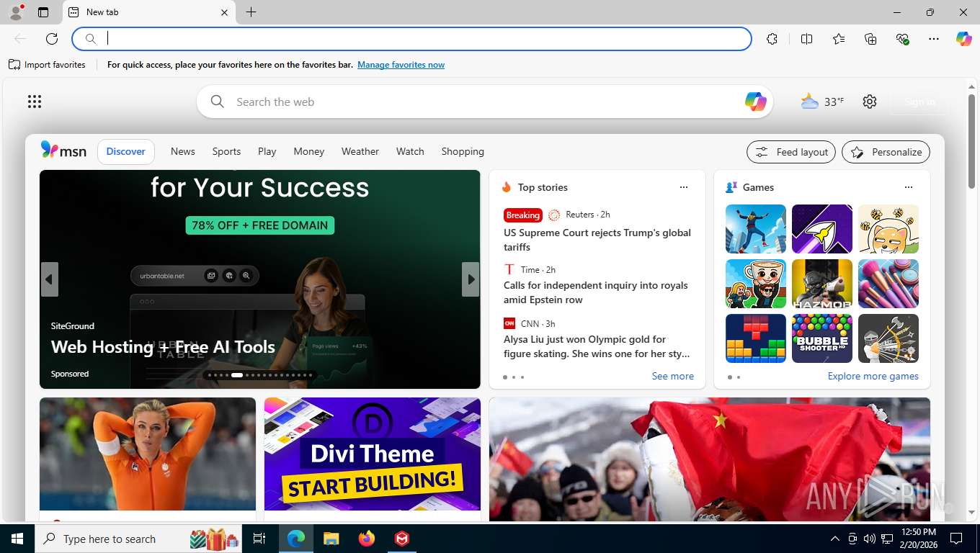This screenshot has height=553, width=980.
Task: Launch Copilot from the toolbar
Action: pos(963,39)
